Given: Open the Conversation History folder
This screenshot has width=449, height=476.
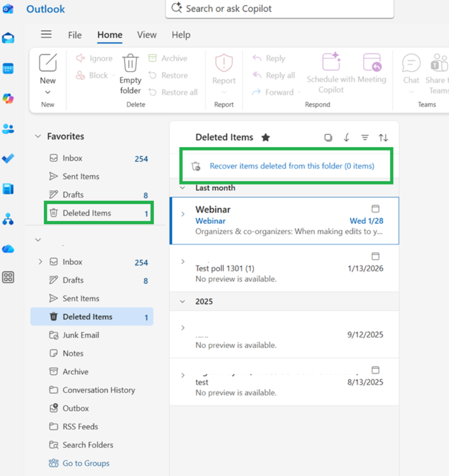Looking at the screenshot, I should 92,390.
